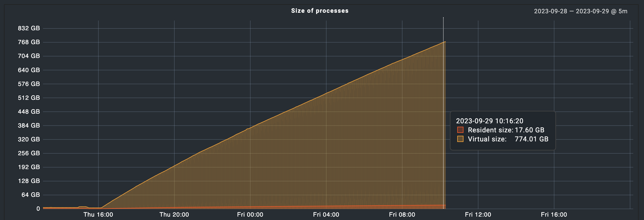The height and width of the screenshot is (220, 644).
Task: Click the 64 GB y-axis label
Action: [31, 195]
